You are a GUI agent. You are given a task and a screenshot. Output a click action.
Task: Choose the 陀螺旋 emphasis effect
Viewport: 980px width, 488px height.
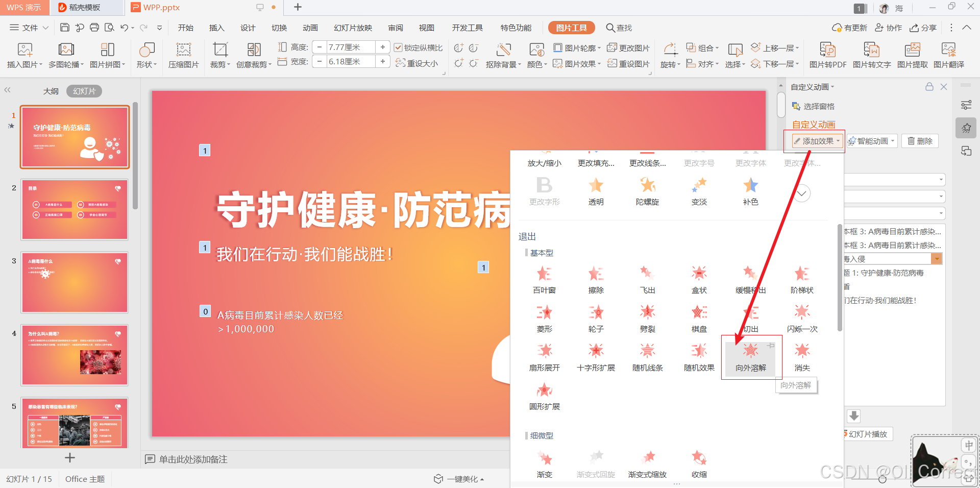[647, 191]
